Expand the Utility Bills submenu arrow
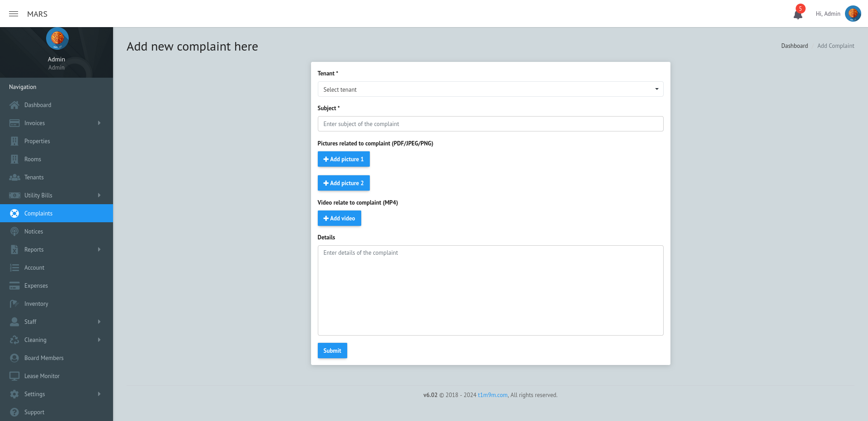Viewport: 868px width, 421px height. (99, 195)
